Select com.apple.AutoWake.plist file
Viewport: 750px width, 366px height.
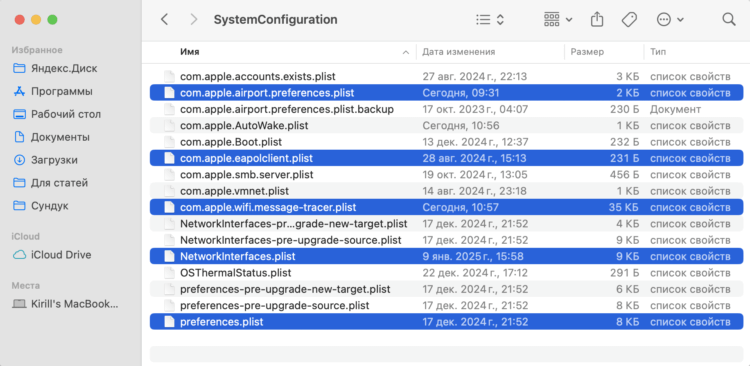(446, 125)
